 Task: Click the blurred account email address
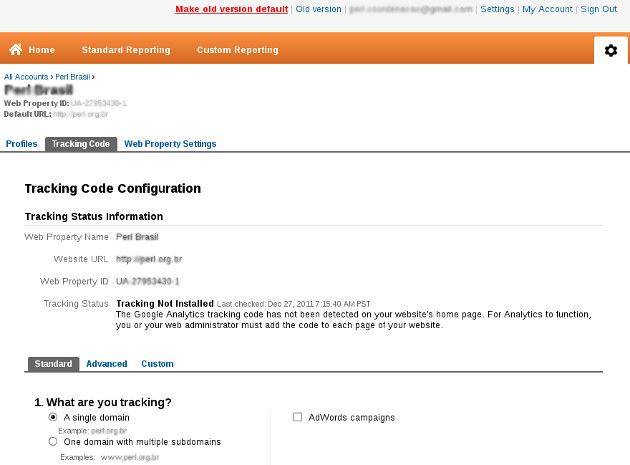pos(411,9)
